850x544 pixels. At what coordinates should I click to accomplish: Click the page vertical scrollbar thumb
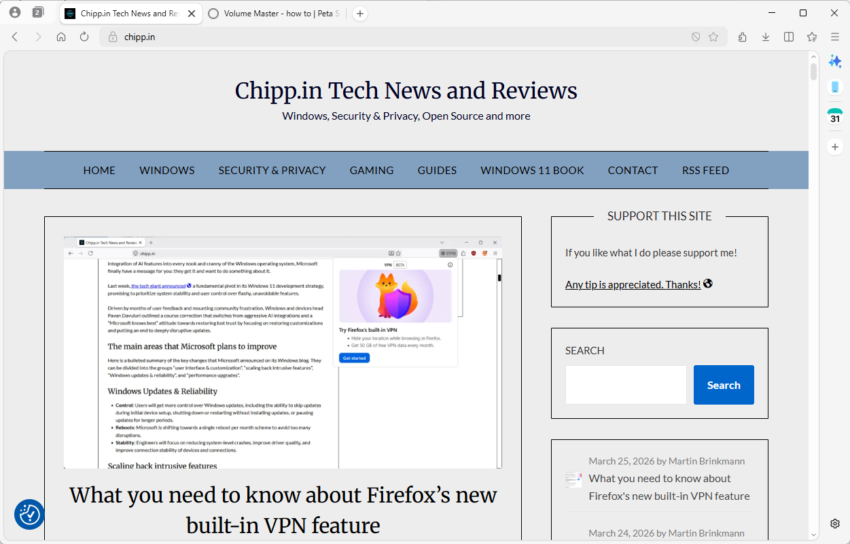tap(814, 72)
